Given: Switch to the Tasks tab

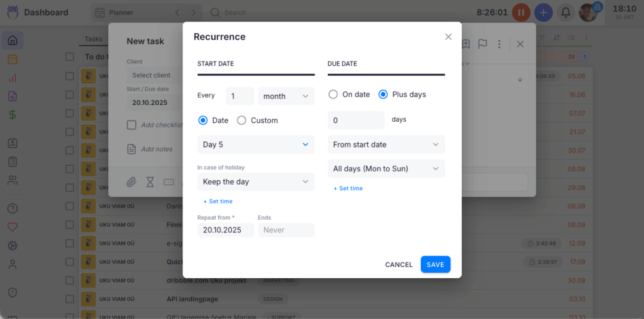Looking at the screenshot, I should 94,39.
